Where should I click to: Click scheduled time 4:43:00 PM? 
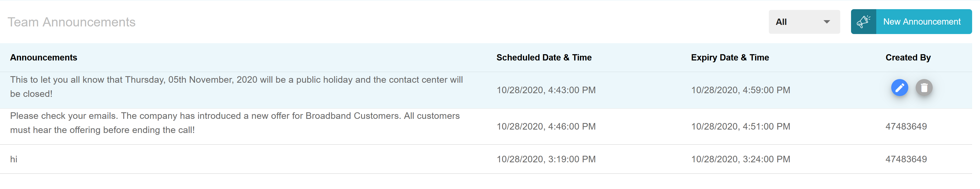pyautogui.click(x=546, y=90)
